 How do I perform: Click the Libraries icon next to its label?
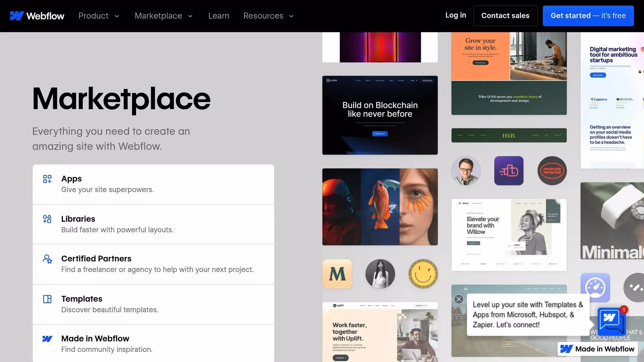(x=47, y=219)
